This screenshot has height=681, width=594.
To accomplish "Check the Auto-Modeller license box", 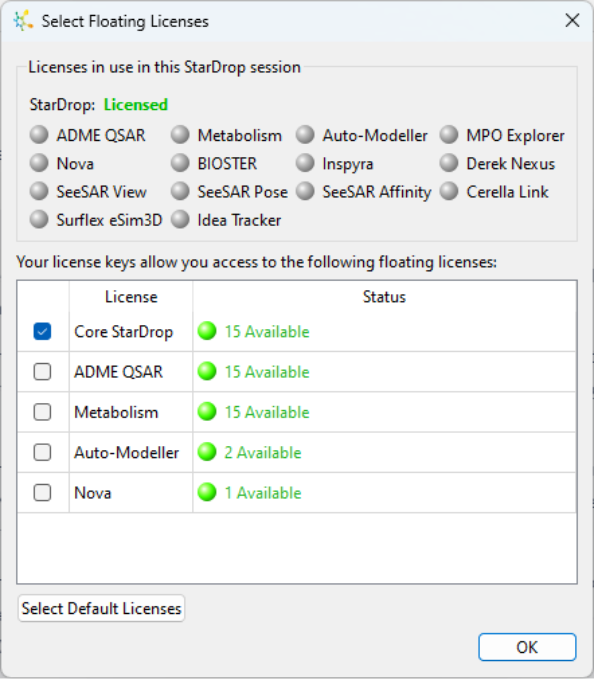I will [x=42, y=453].
